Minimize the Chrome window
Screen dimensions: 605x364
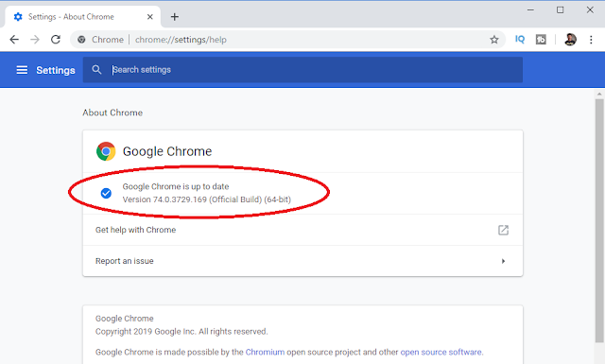coord(530,9)
